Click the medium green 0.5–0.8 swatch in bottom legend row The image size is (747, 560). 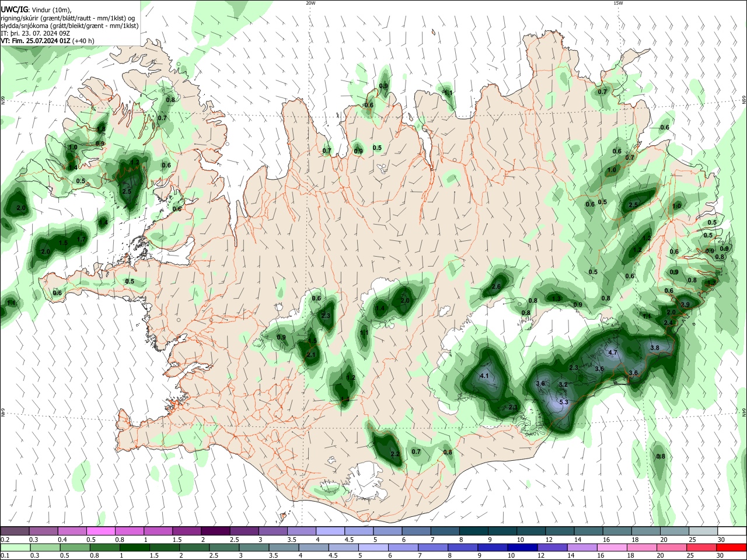(x=75, y=548)
